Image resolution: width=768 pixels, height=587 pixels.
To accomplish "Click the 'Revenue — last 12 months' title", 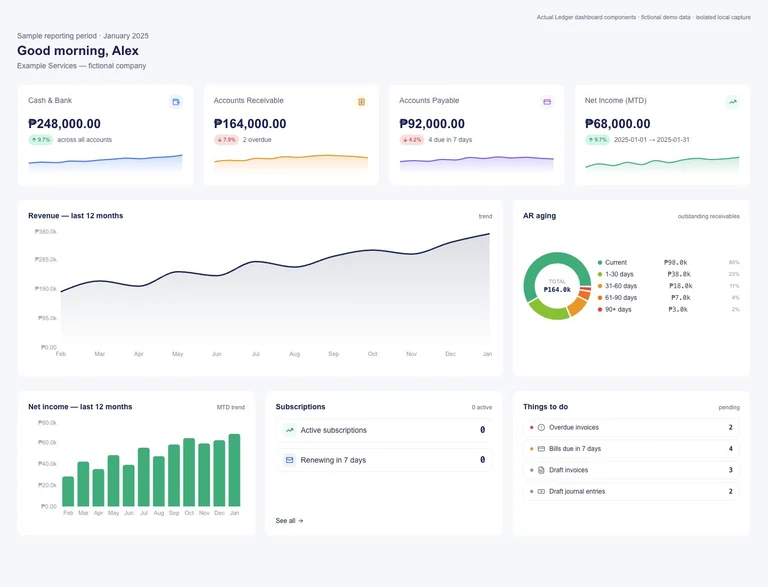I will click(75, 216).
